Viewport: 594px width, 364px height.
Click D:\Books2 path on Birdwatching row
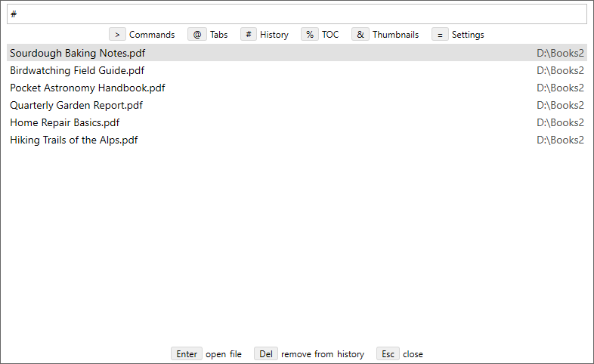click(x=560, y=70)
